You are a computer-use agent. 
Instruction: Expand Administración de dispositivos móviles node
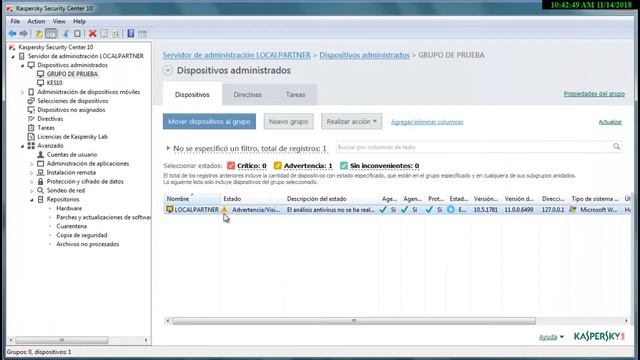[22, 92]
